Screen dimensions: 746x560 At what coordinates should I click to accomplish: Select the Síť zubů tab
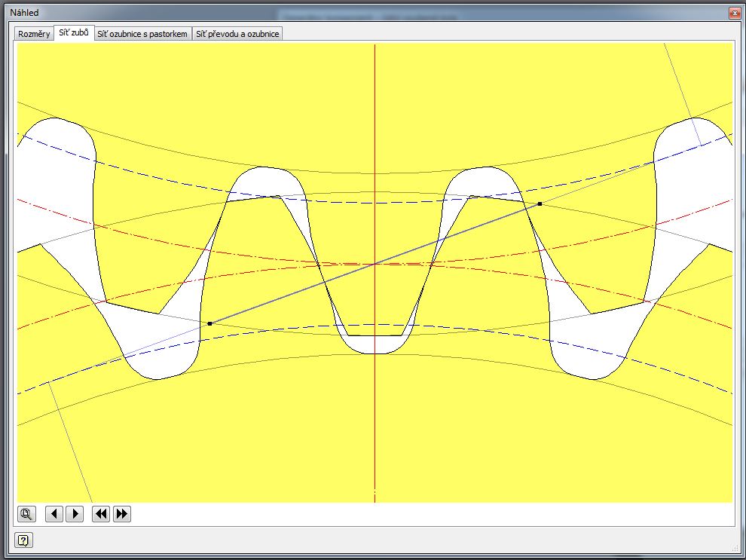[74, 33]
